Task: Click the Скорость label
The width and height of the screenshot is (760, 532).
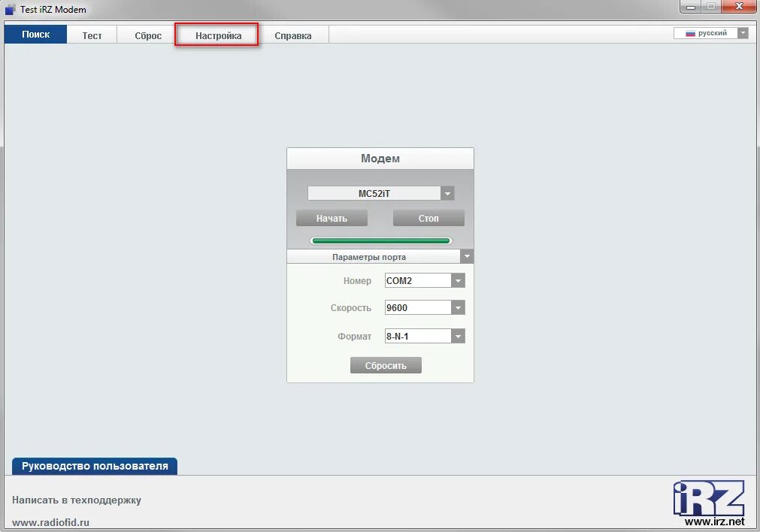Action: click(351, 307)
